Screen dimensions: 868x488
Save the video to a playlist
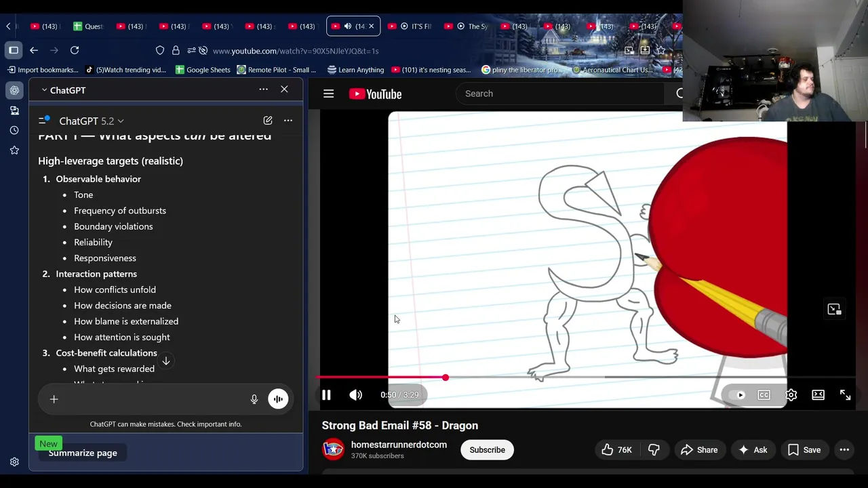coord(804,450)
